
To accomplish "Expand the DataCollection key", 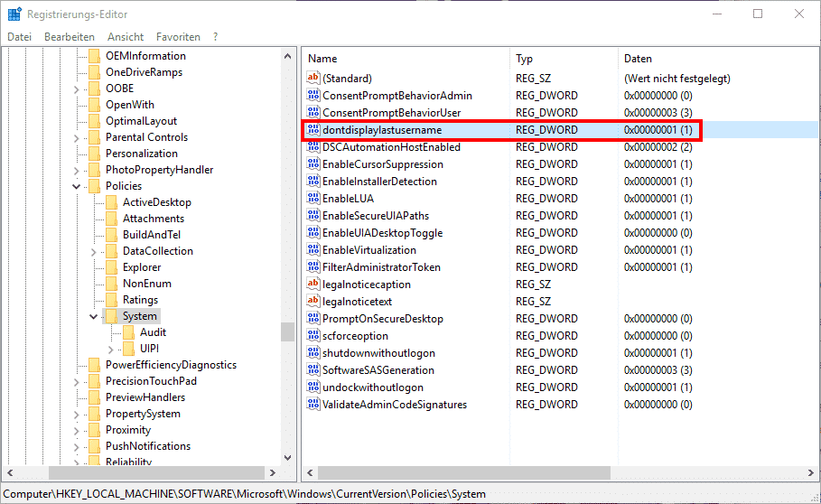I will pyautogui.click(x=94, y=252).
